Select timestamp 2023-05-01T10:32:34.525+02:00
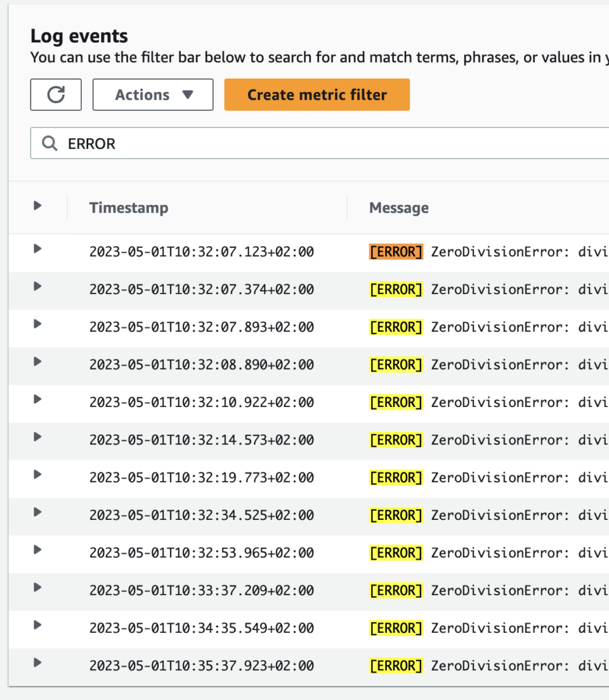This screenshot has height=700, width=609. (x=202, y=515)
